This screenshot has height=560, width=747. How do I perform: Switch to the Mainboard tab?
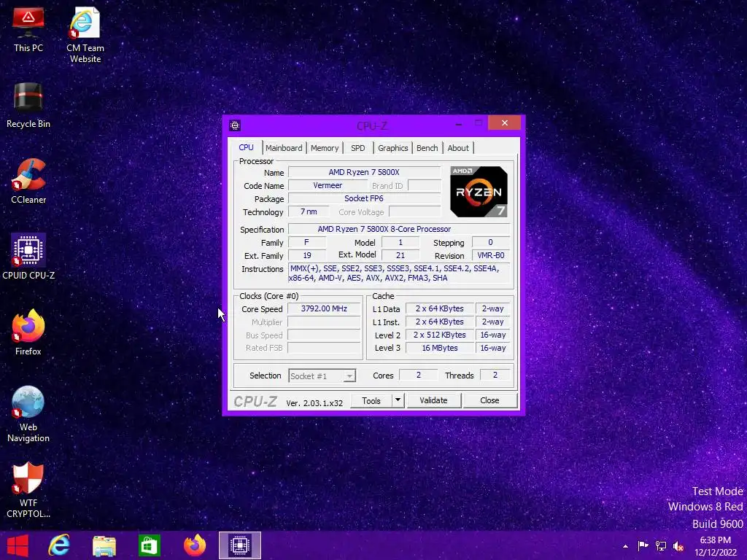pos(284,148)
